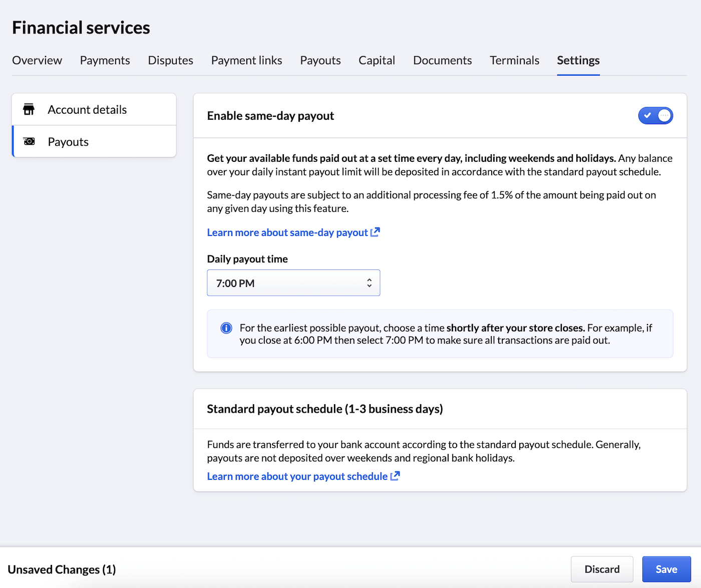Viewport: 701px width, 588px height.
Task: Open Learn more about same-day payout link
Action: [x=287, y=232]
